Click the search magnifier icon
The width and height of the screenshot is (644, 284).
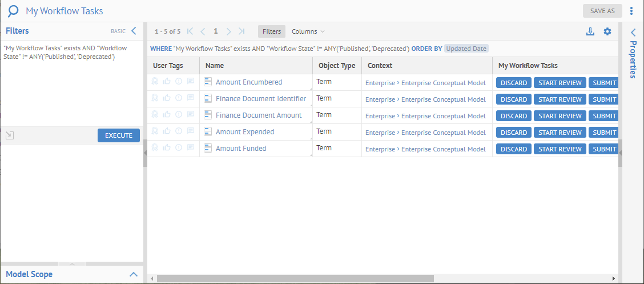coord(13,11)
